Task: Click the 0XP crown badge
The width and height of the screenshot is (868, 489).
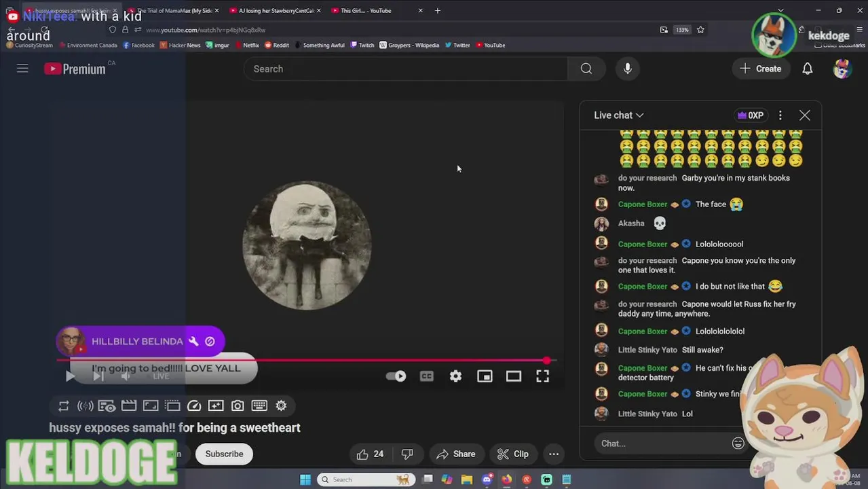Action: tap(751, 115)
